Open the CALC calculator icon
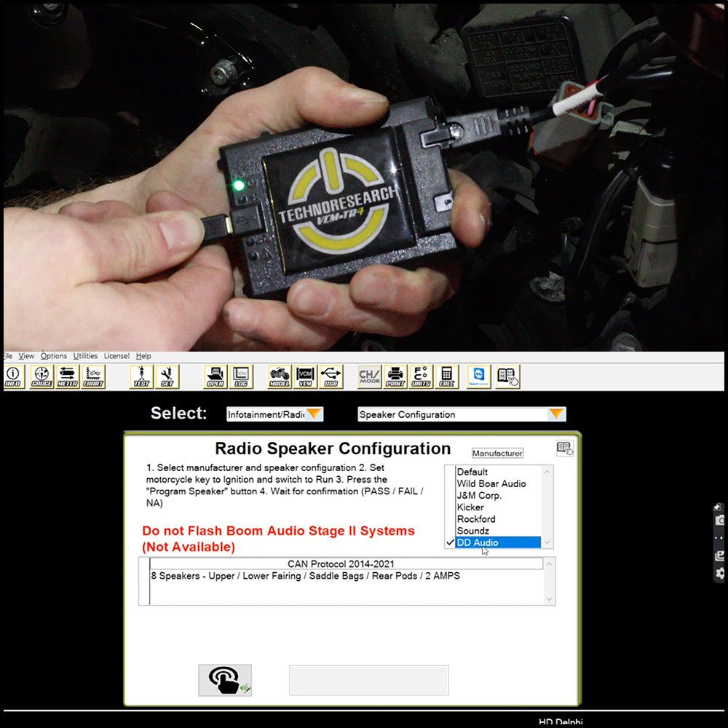This screenshot has height=728, width=728. 447,376
